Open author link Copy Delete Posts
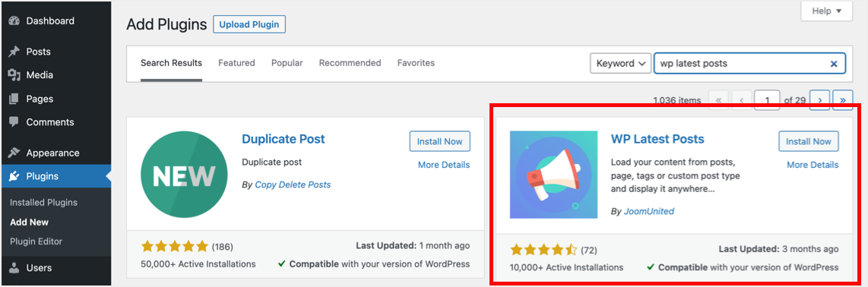This screenshot has width=868, height=287. [293, 184]
